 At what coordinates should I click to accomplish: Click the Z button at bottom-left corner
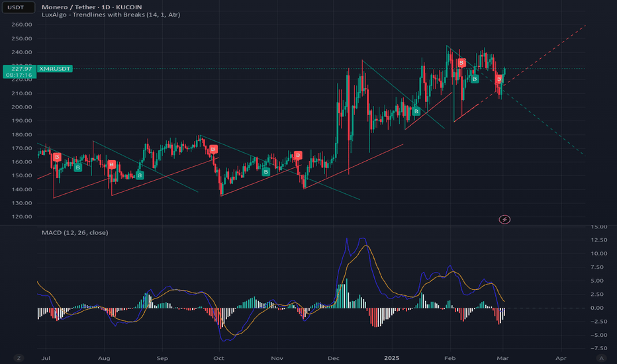click(19, 358)
